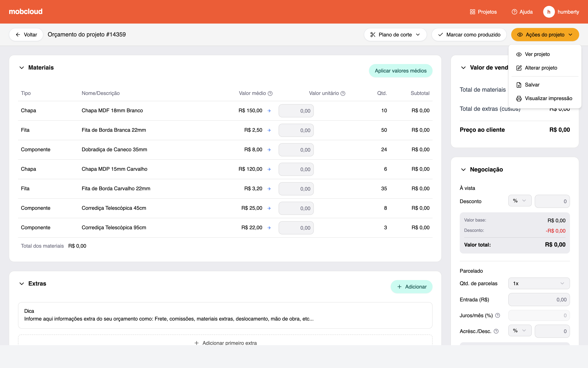Click the mobcloud logo

(x=26, y=11)
